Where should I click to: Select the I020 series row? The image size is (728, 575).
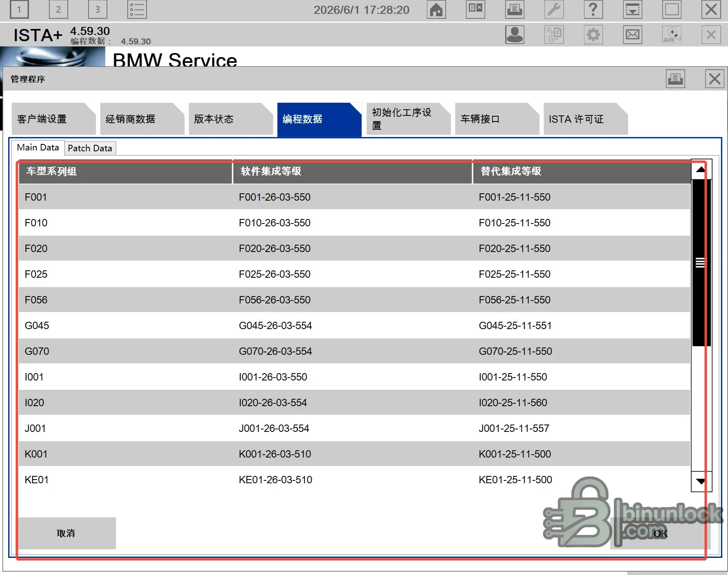pos(354,402)
